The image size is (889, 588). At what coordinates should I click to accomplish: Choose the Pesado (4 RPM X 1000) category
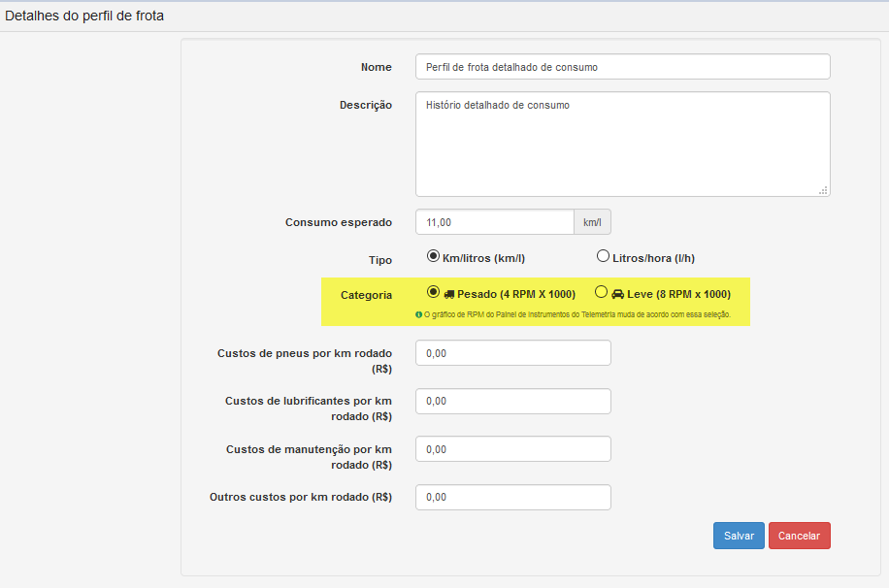pyautogui.click(x=433, y=292)
